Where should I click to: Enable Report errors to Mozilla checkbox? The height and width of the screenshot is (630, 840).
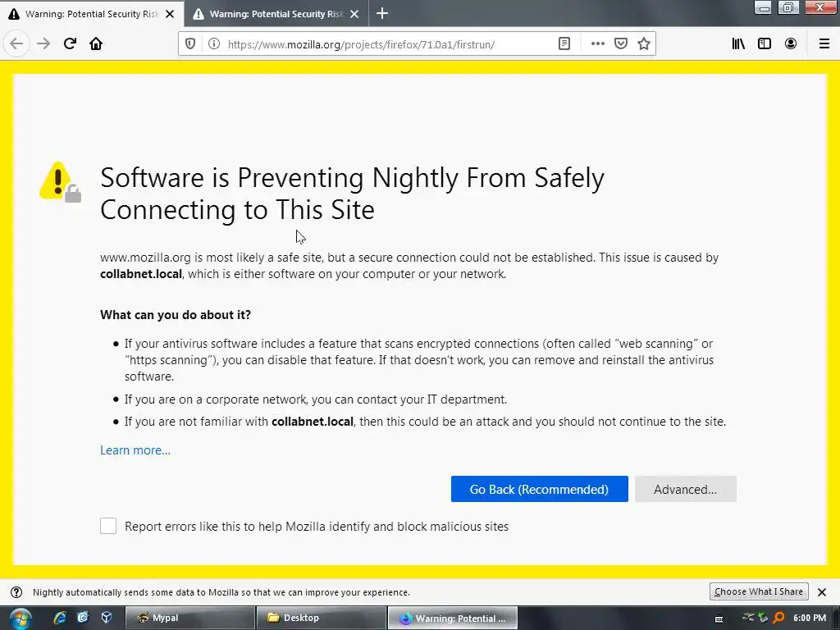pyautogui.click(x=108, y=526)
